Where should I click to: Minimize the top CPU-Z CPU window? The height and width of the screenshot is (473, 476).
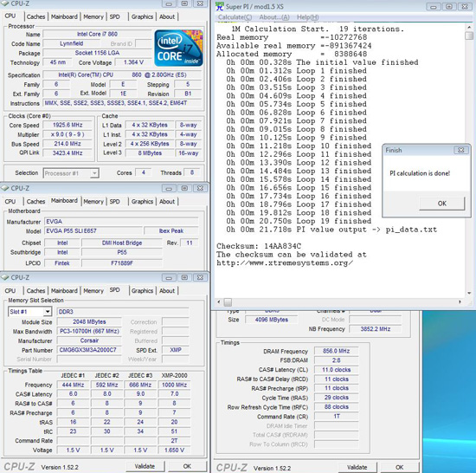pos(169,3)
